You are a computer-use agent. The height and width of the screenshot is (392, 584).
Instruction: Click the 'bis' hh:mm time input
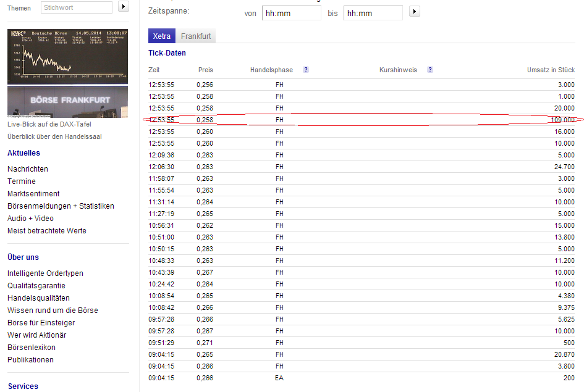click(373, 13)
